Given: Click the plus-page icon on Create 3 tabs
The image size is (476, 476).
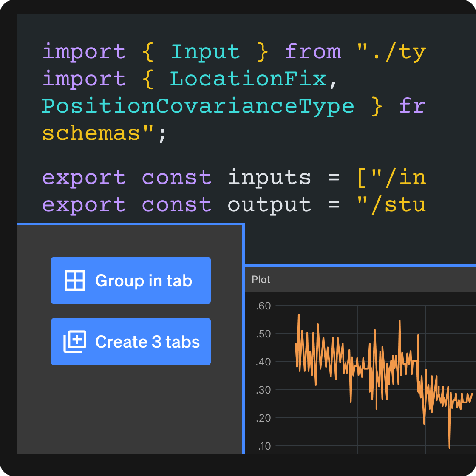Looking at the screenshot, I should 76,342.
